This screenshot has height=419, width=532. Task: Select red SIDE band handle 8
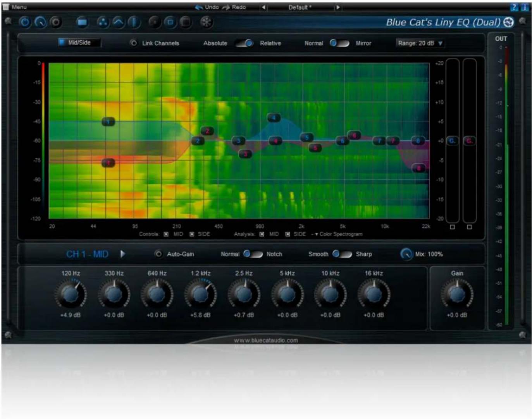[x=418, y=168]
